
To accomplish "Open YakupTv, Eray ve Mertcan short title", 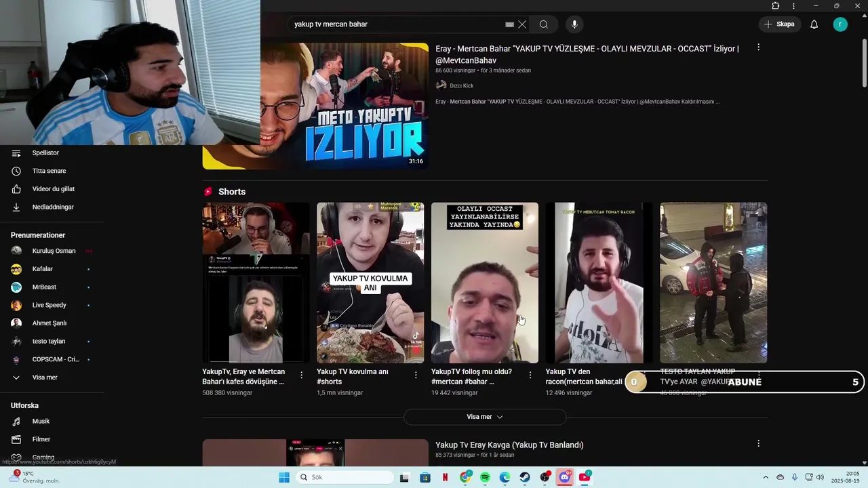I will click(x=243, y=376).
